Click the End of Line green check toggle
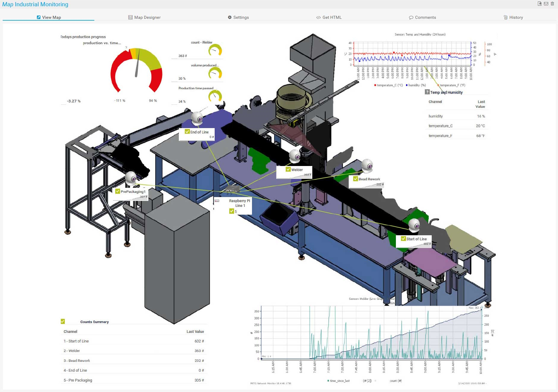The width and height of the screenshot is (558, 392). click(187, 131)
